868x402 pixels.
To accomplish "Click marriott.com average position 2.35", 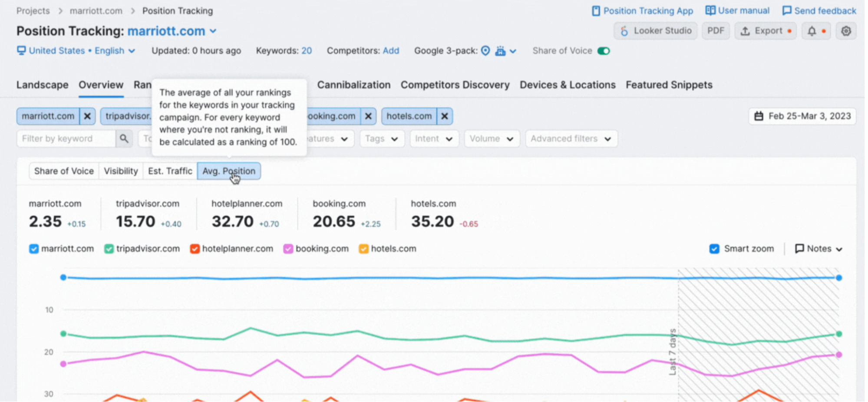I will pos(45,221).
